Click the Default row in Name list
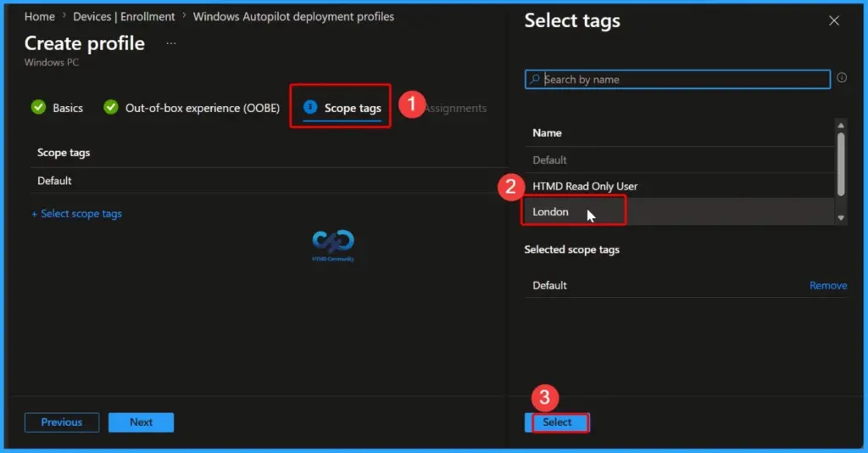Image resolution: width=868 pixels, height=453 pixels. tap(679, 160)
